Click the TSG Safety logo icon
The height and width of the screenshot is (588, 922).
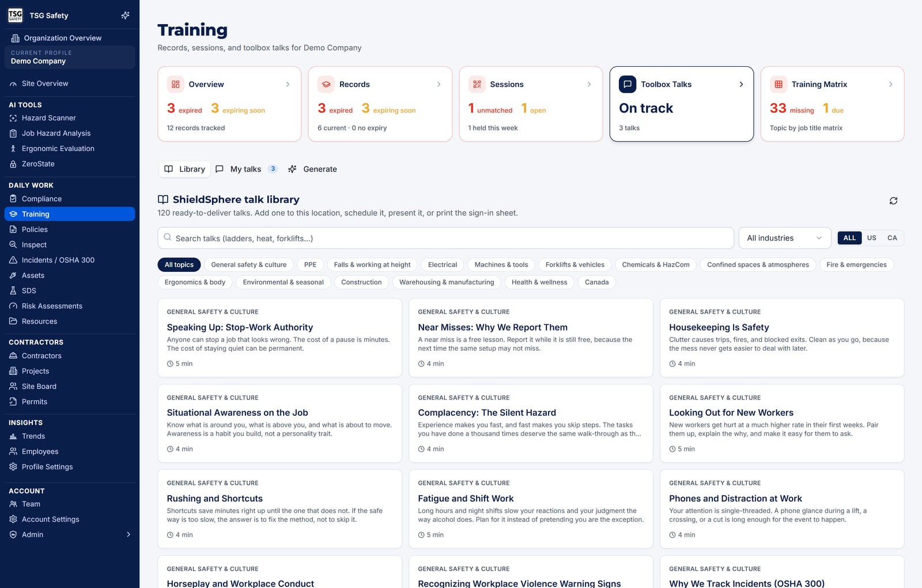tap(16, 16)
